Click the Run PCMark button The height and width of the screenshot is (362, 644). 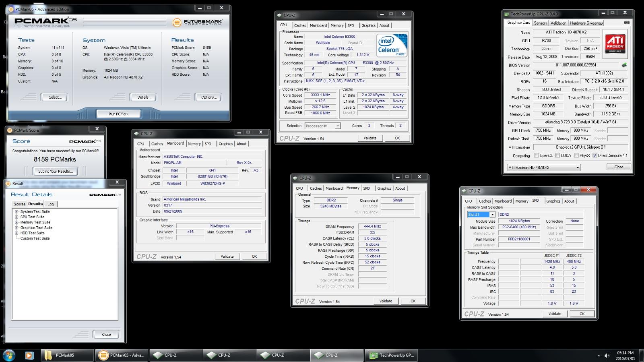(x=119, y=114)
